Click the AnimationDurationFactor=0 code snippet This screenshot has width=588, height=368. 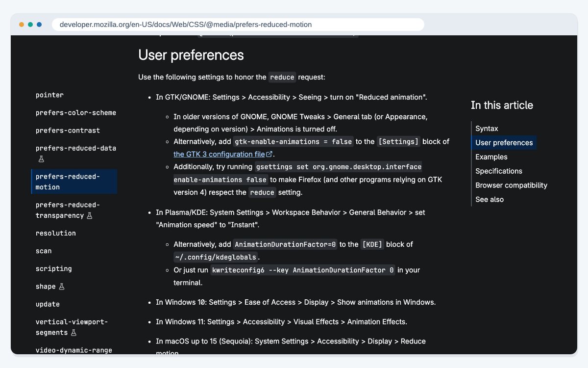tap(285, 244)
